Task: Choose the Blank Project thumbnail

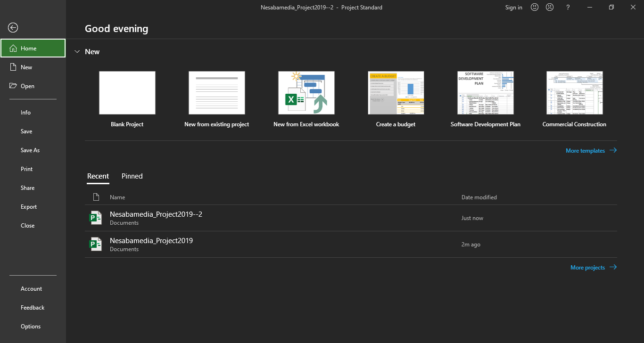Action: coord(127,93)
